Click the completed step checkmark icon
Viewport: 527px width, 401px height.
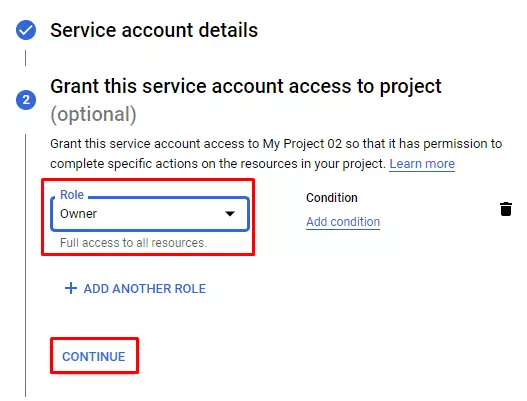click(26, 30)
